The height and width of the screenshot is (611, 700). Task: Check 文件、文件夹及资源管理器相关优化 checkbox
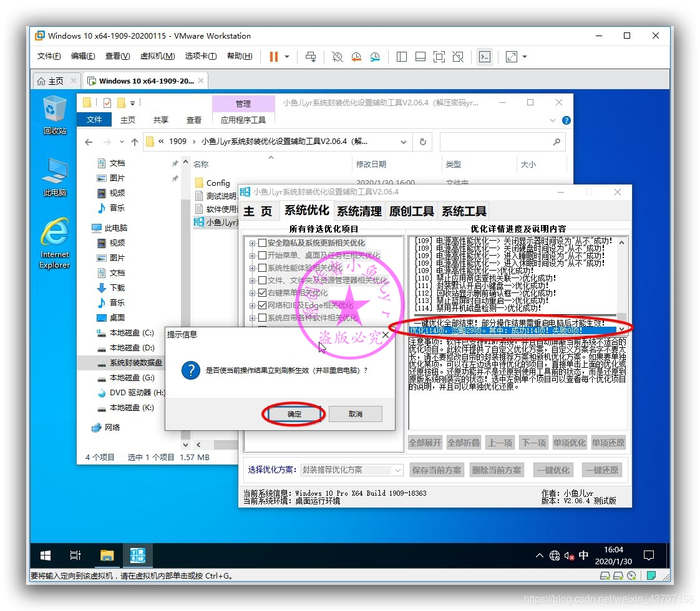coord(263,281)
